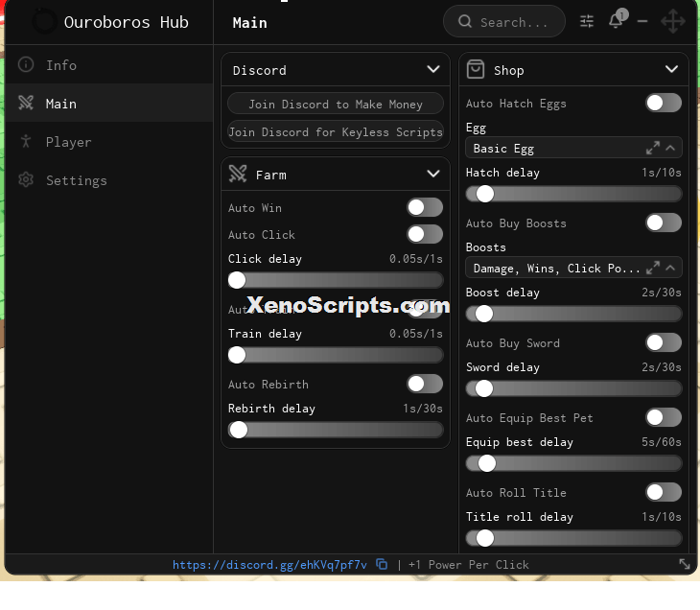Screen dimensions: 700x610
Task: Turn on Auto Equip Best Pet
Action: (664, 417)
